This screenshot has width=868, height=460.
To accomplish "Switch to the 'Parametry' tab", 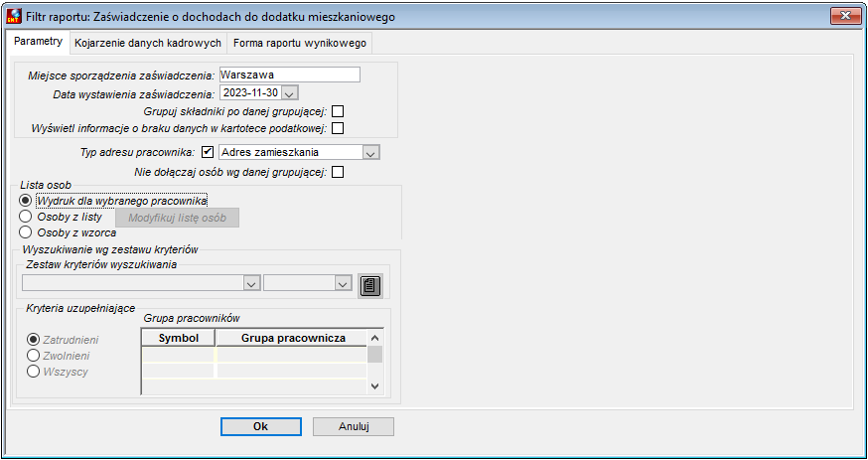I will pyautogui.click(x=38, y=42).
